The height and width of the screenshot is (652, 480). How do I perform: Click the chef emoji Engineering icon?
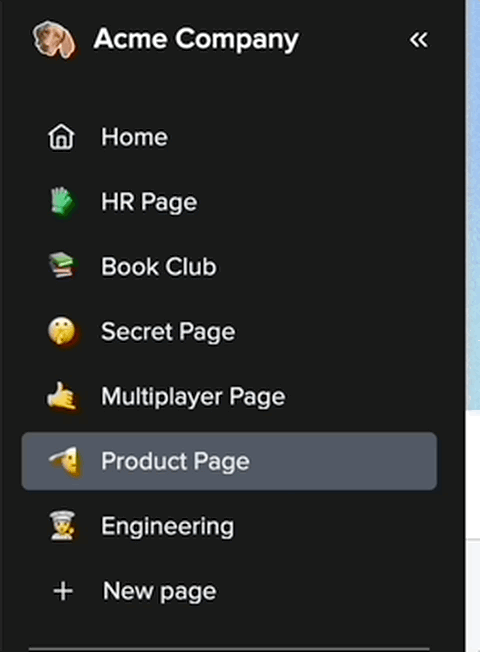pyautogui.click(x=62, y=526)
